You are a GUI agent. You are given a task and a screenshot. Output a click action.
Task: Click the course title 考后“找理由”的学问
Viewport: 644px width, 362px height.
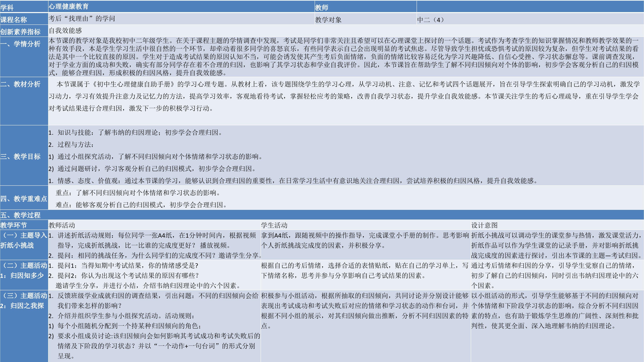pos(82,18)
